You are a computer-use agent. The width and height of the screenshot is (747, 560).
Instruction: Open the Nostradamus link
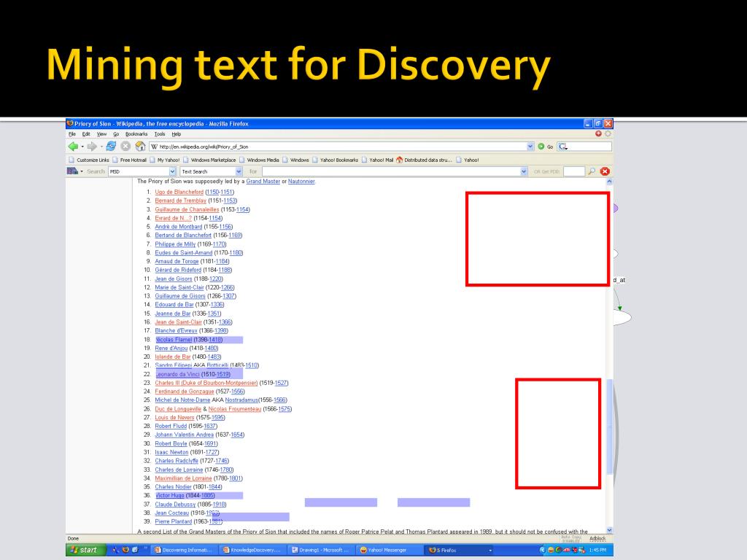click(x=241, y=400)
